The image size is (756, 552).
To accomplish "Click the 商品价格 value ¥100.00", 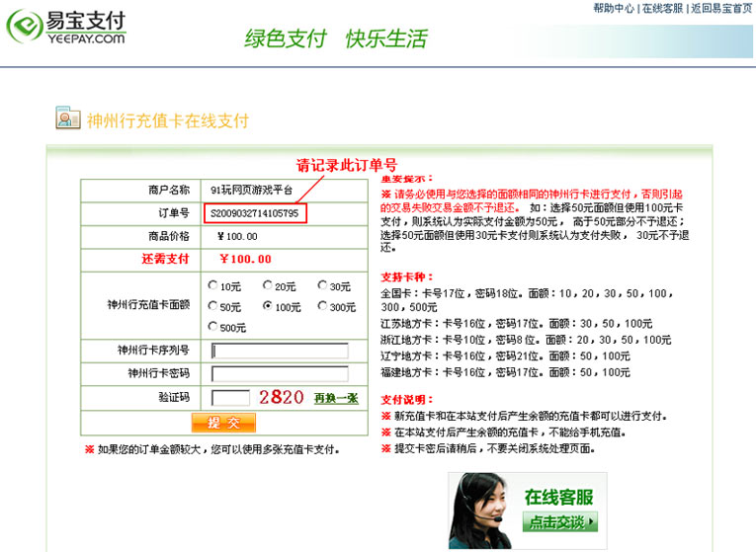I will pyautogui.click(x=237, y=237).
